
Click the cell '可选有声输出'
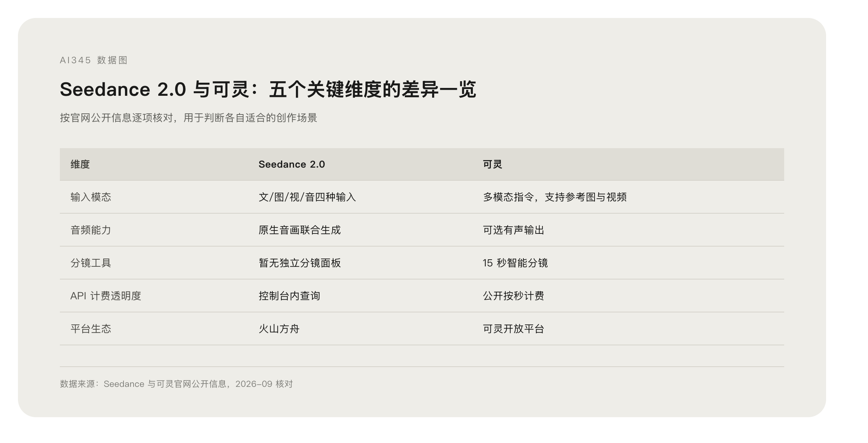click(x=514, y=230)
